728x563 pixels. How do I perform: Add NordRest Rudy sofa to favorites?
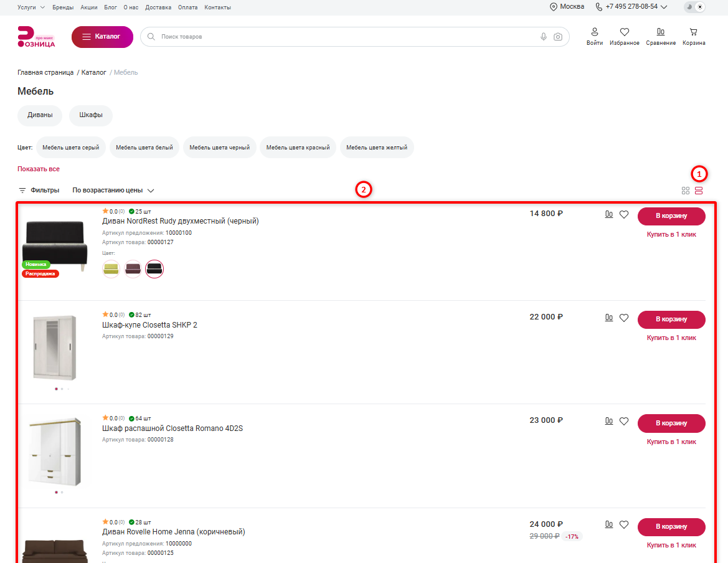[624, 214]
